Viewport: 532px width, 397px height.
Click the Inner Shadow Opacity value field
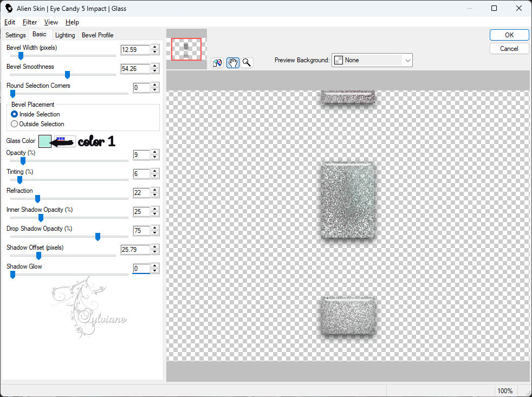[x=141, y=212]
